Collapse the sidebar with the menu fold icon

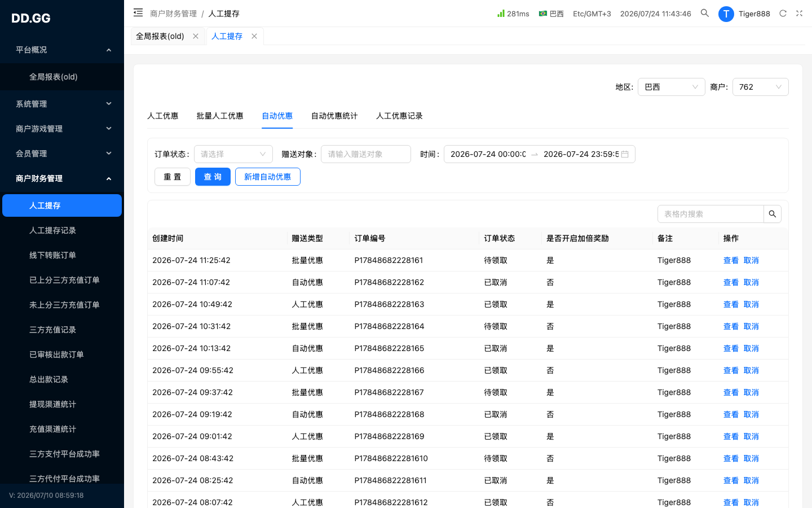[x=138, y=12]
